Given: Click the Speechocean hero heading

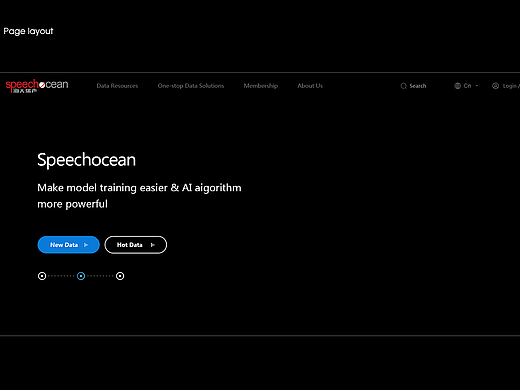Looking at the screenshot, I should click(87, 160).
